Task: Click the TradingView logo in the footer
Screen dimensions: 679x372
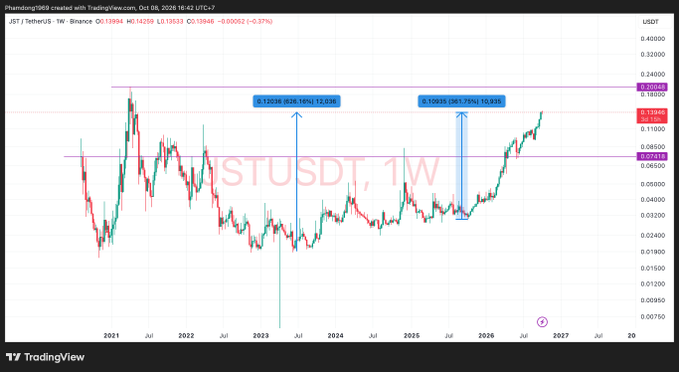Action: (45, 357)
